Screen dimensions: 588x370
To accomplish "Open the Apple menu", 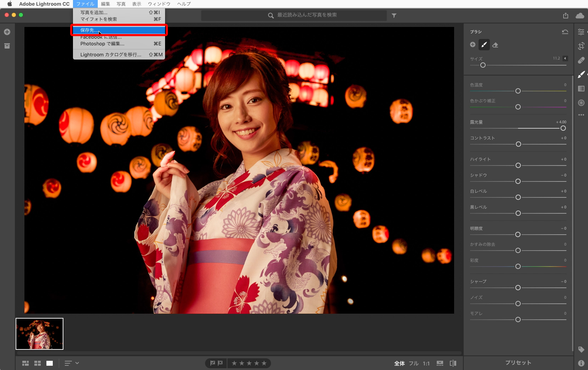I will (10, 4).
